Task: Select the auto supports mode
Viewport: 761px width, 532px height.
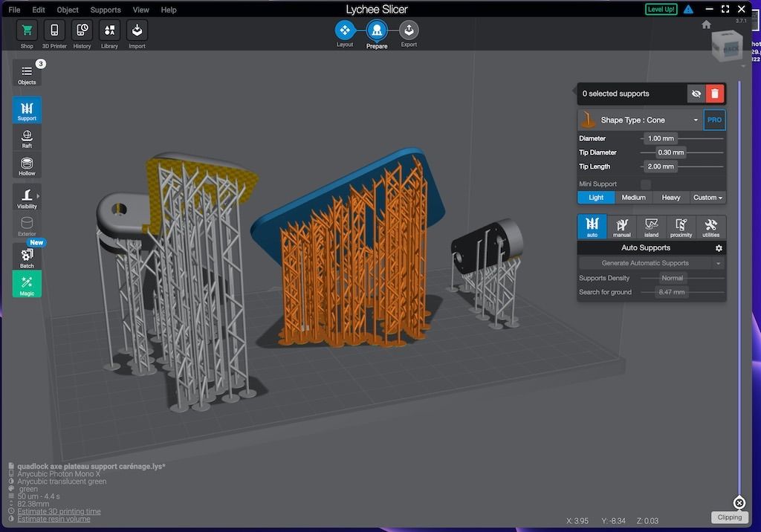Action: tap(592, 227)
